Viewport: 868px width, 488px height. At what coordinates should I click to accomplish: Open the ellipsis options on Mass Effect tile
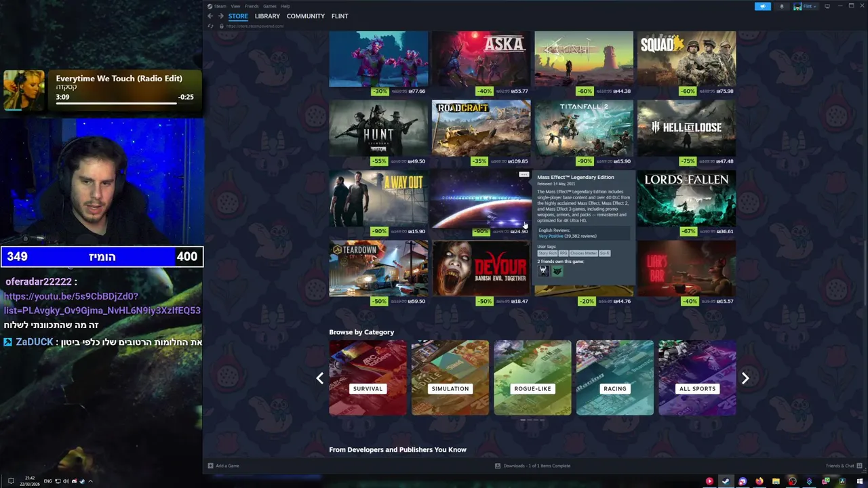tap(524, 175)
